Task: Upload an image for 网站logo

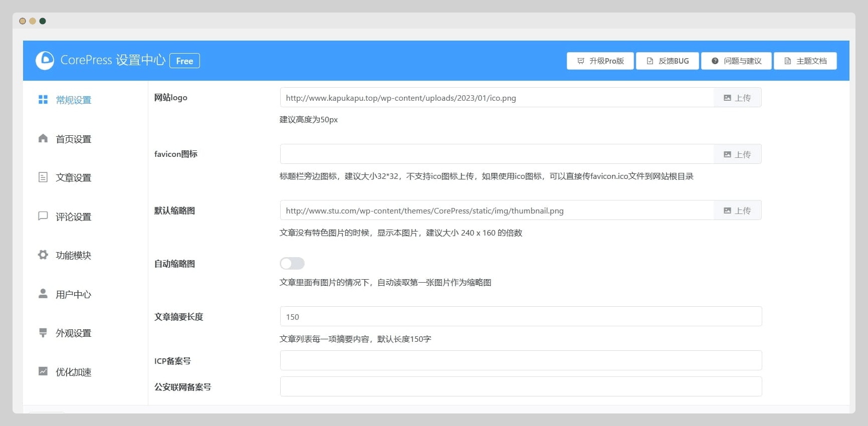Action: pyautogui.click(x=737, y=98)
